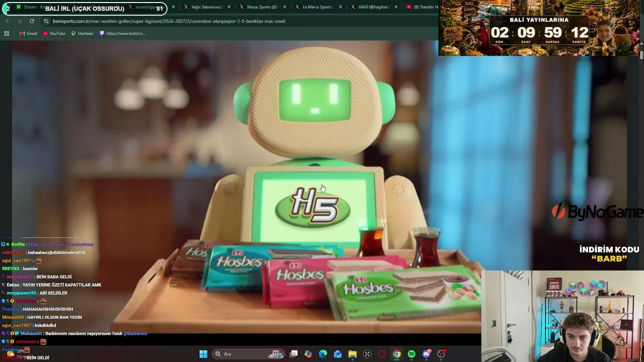This screenshot has width=644, height=362.
Task: Open the Haritalar maps bookmark
Action: [x=82, y=33]
